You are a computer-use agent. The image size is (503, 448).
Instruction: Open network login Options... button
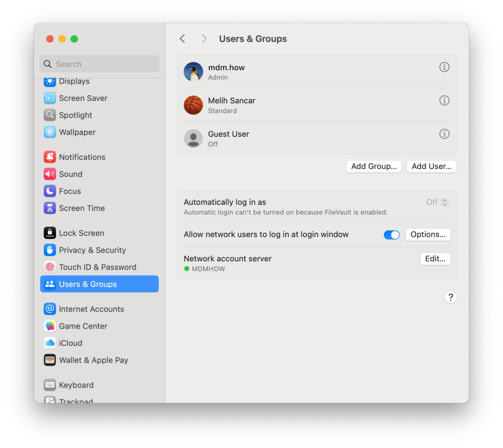(428, 235)
